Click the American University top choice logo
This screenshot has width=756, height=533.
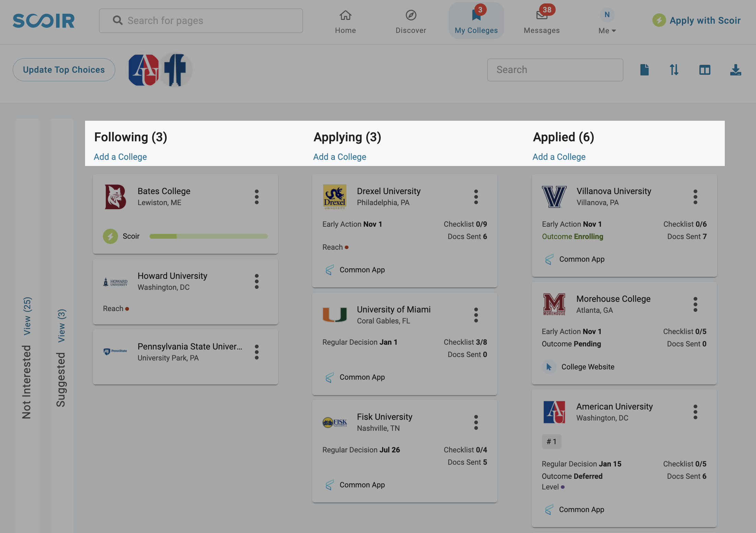tap(143, 70)
